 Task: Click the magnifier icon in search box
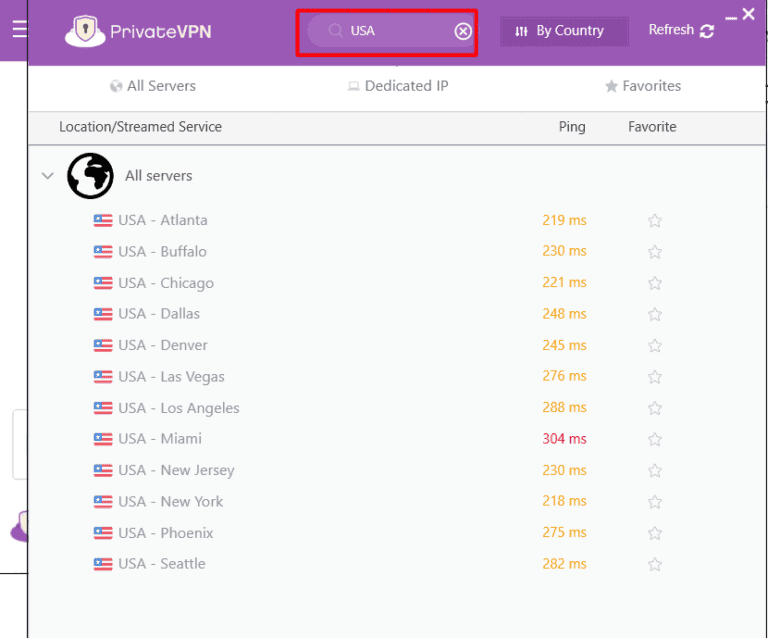point(335,31)
